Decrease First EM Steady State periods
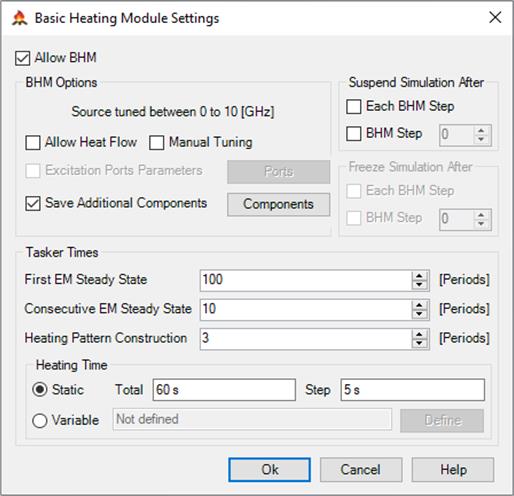This screenshot has width=514, height=496. tap(419, 284)
